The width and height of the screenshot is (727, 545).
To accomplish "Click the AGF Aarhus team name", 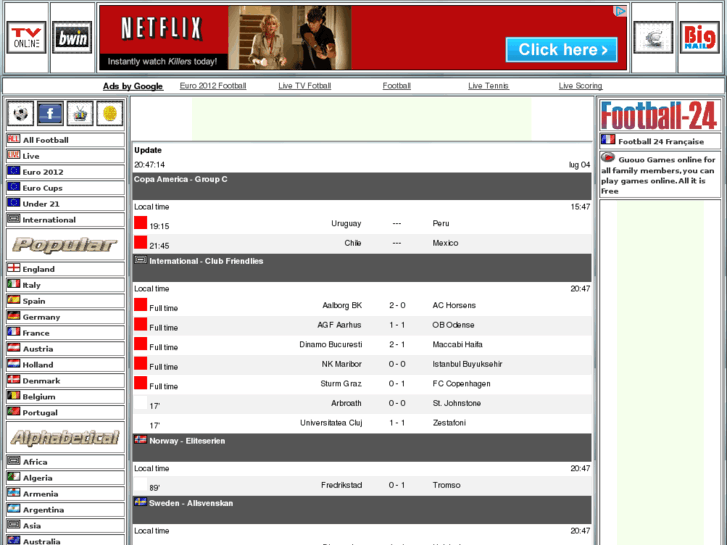I will pos(339,325).
